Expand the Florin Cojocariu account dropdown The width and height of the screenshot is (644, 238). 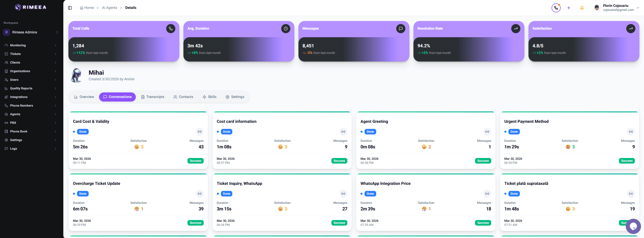638,8
